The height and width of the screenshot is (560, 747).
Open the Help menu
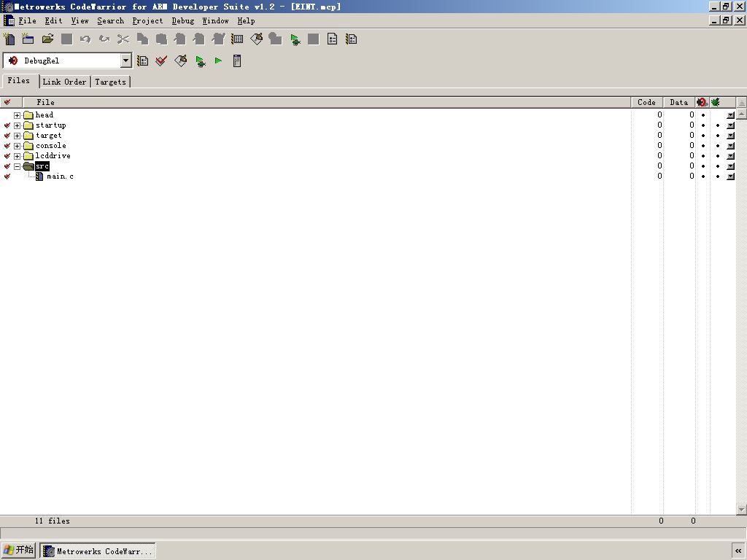click(246, 20)
